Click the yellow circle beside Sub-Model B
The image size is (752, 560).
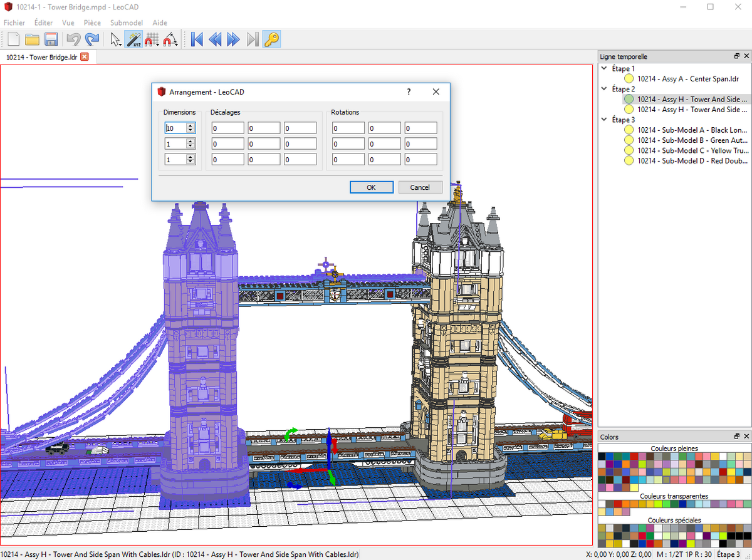click(629, 140)
